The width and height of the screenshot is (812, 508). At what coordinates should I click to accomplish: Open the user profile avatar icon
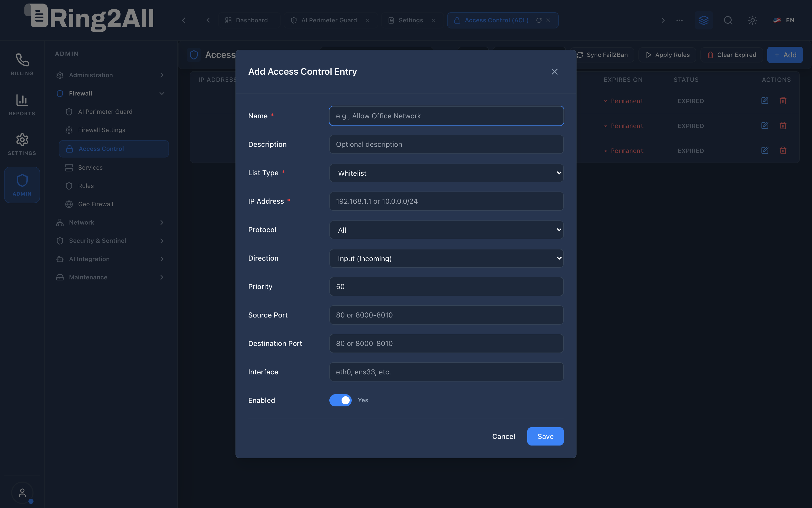pyautogui.click(x=22, y=493)
